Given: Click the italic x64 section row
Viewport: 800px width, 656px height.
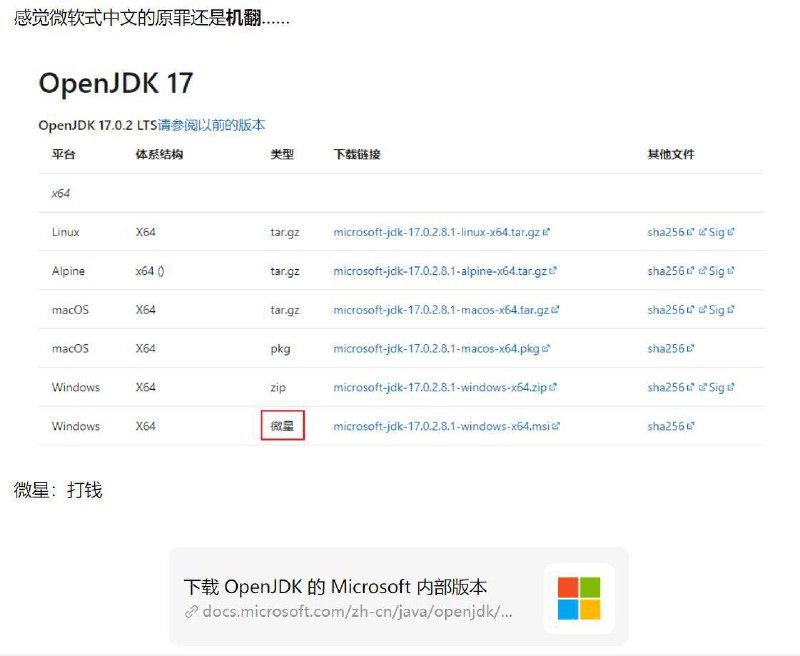Looking at the screenshot, I should [402, 193].
